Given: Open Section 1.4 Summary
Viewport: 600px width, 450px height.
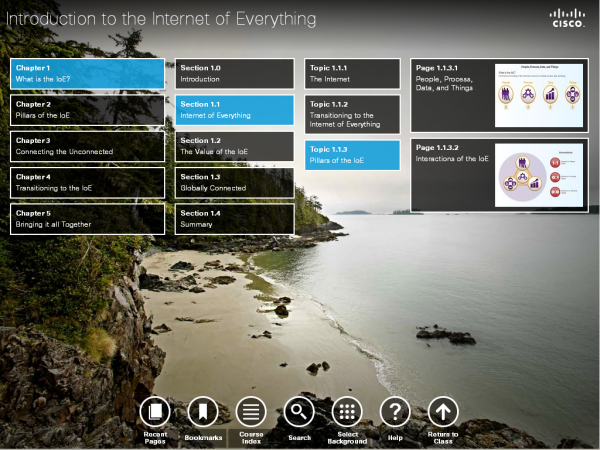Looking at the screenshot, I should tap(235, 219).
